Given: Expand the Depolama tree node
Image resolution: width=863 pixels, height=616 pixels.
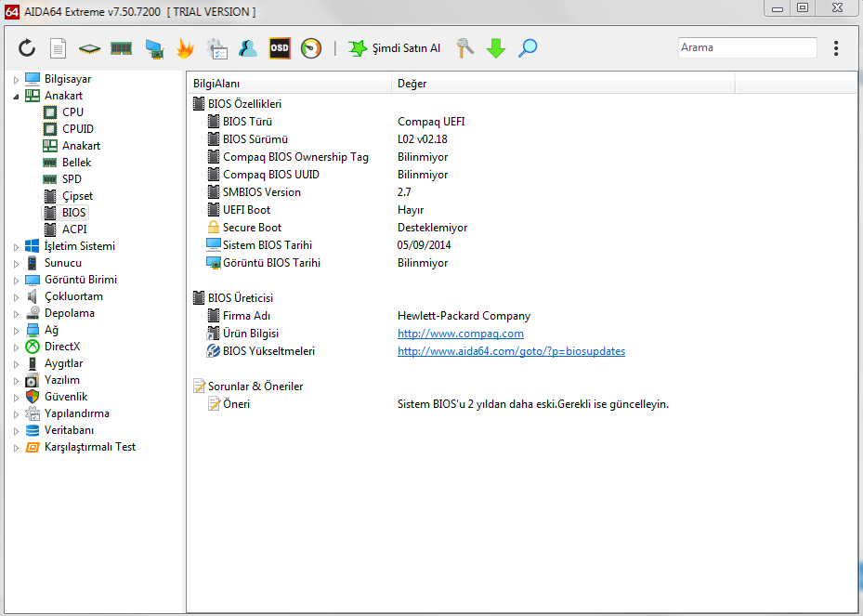Looking at the screenshot, I should pos(16,314).
